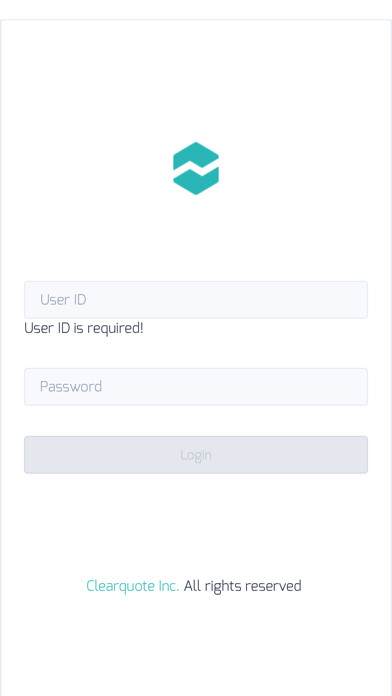Click the 'Login' label on the button
The height and width of the screenshot is (696, 392).
coord(196,455)
